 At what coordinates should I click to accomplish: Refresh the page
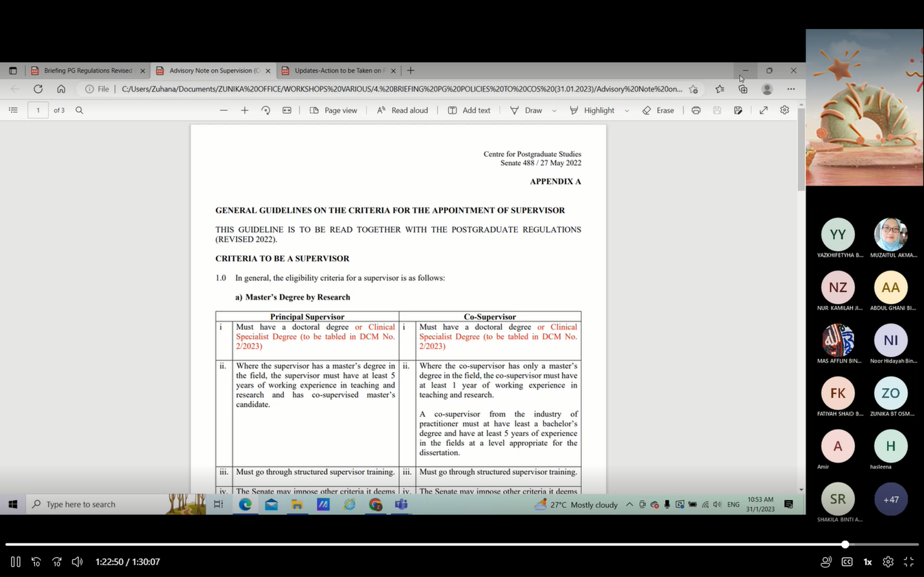tap(38, 89)
